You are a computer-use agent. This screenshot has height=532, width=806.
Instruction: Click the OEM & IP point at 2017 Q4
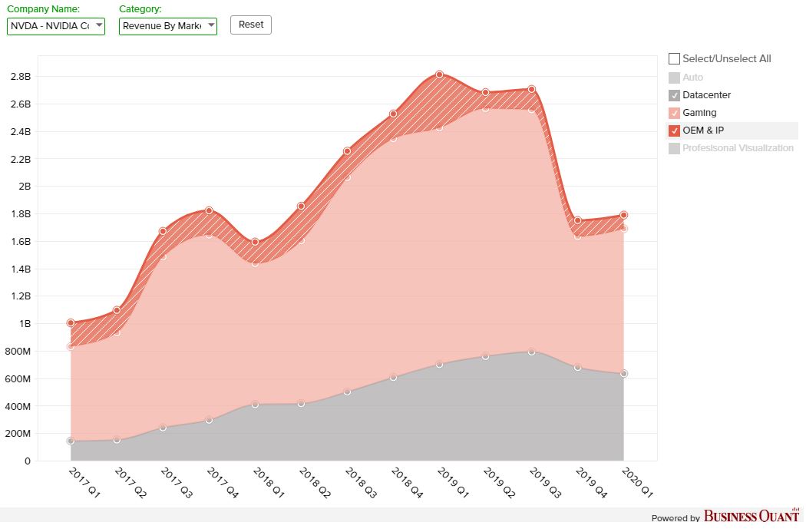click(x=210, y=210)
